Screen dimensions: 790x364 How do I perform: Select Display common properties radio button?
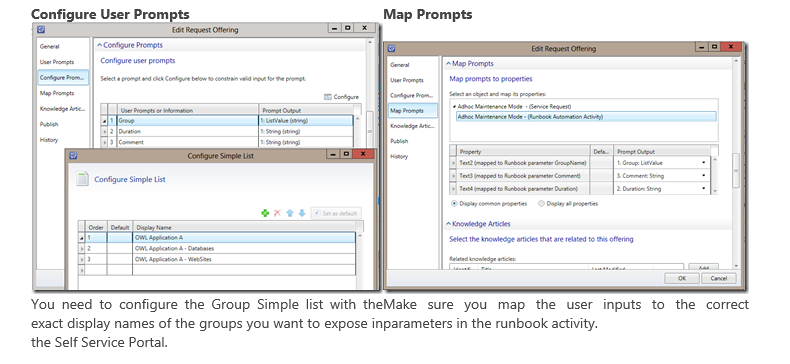pos(454,204)
